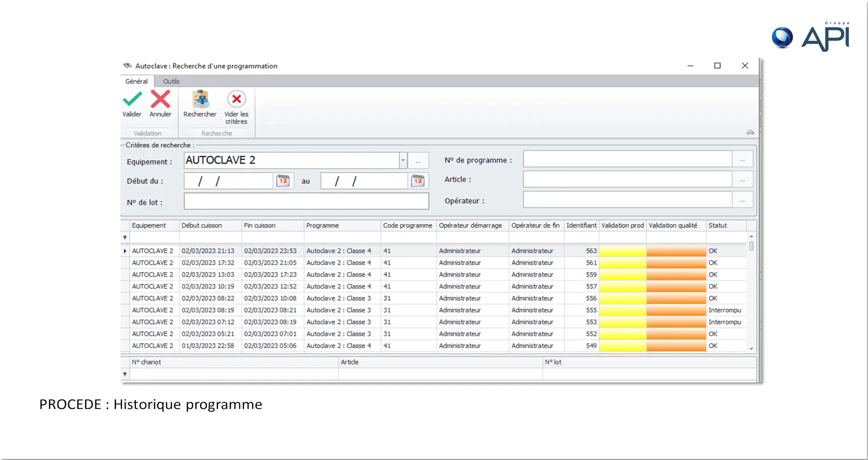The image size is (868, 460).
Task: Click the window title bar autoclave icon
Action: coord(128,66)
